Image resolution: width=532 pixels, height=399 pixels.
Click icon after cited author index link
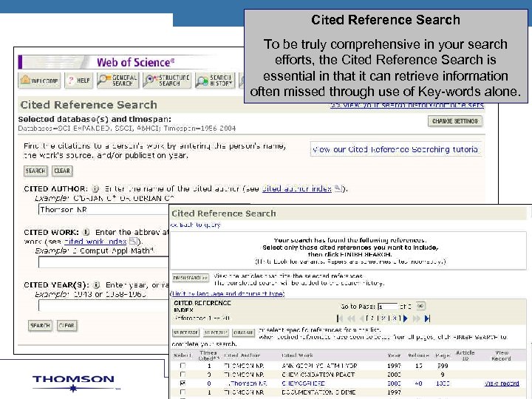(338, 188)
